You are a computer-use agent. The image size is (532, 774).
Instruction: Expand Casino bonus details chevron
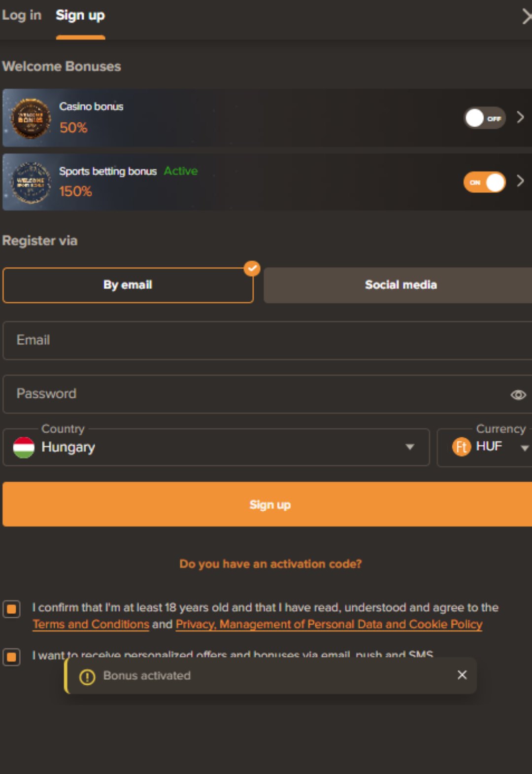point(520,117)
